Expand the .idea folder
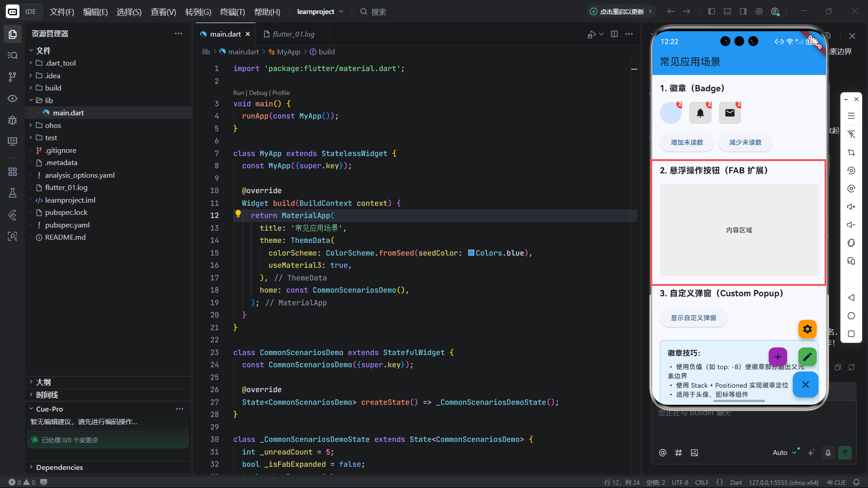This screenshot has width=868, height=488. (x=52, y=76)
